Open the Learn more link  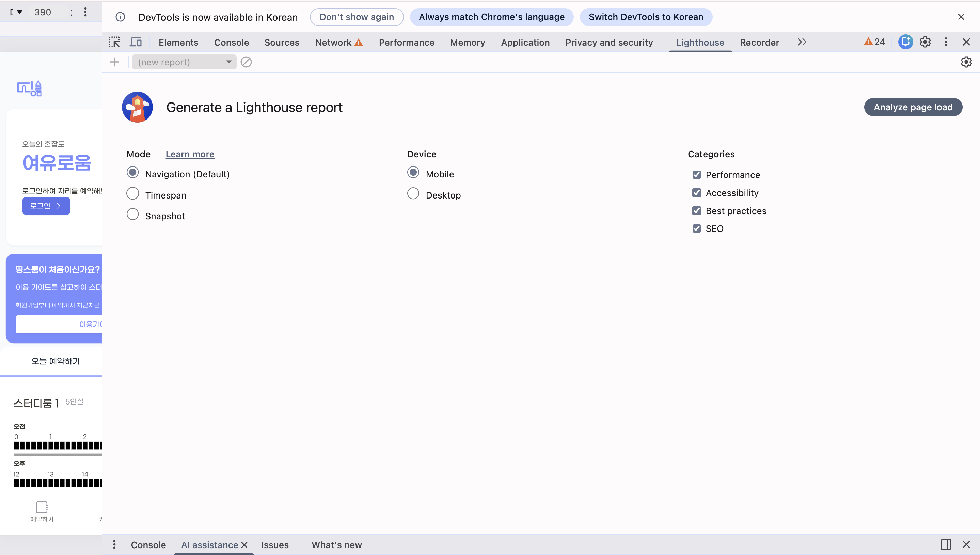point(190,154)
